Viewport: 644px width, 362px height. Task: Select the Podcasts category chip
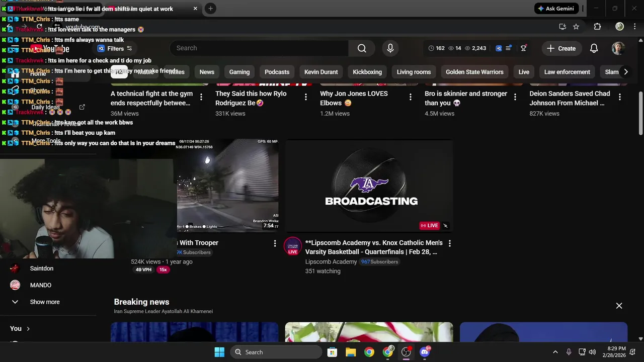[x=277, y=72]
